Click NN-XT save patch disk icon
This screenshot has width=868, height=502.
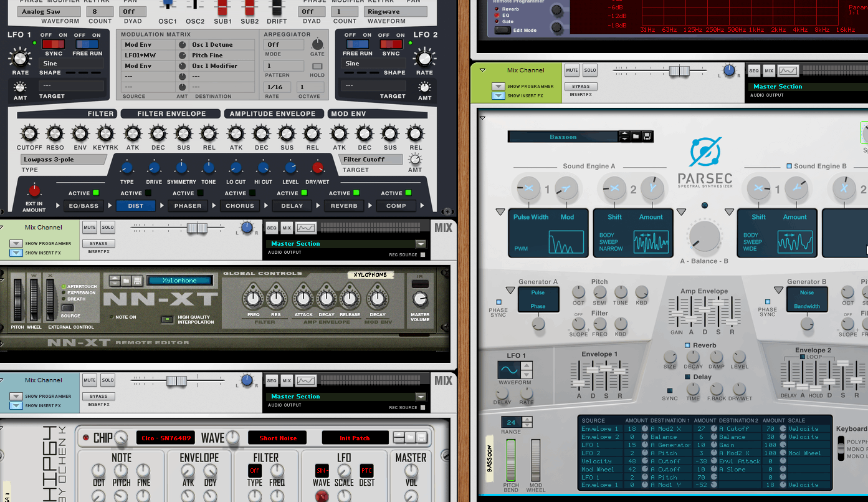coord(137,281)
